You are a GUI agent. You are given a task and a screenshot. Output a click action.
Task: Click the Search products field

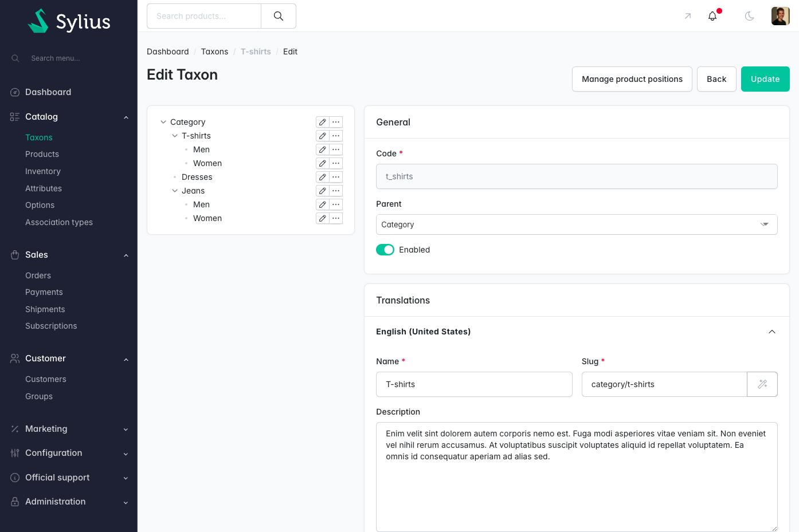(204, 16)
